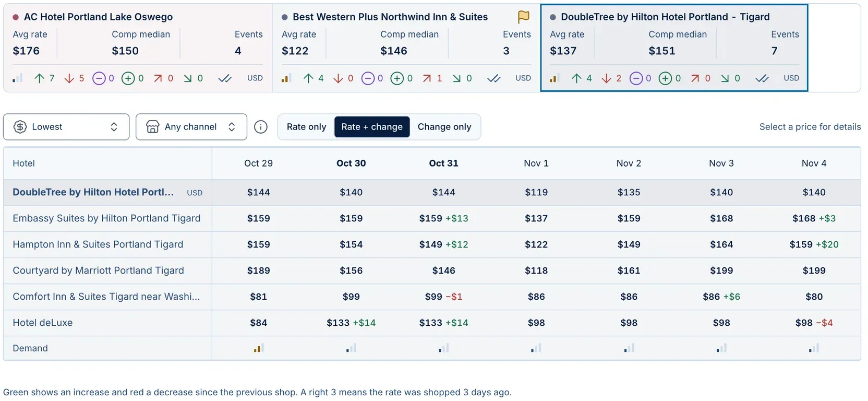Image resolution: width=868 pixels, height=401 pixels.
Task: Click DoubleTree's $144 rate for Oct 29
Action: click(259, 192)
